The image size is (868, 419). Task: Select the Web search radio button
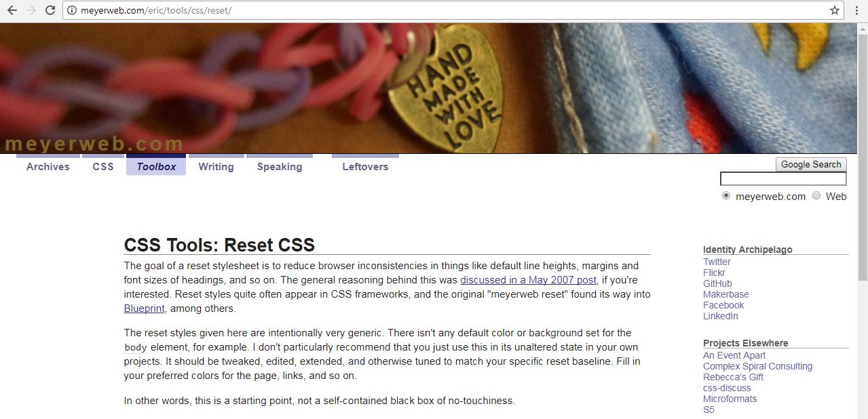tap(816, 195)
